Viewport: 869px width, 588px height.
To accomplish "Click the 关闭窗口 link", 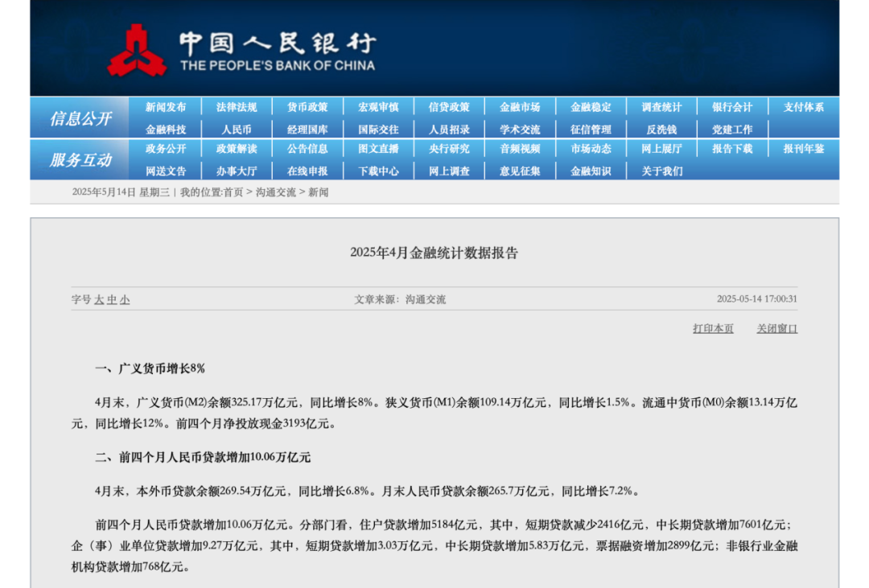I will coord(776,328).
